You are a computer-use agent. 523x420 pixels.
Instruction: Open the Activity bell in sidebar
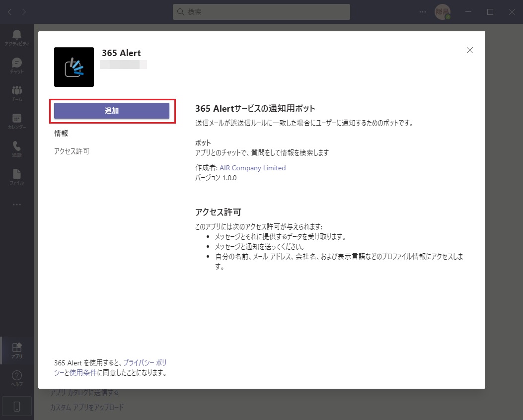(17, 37)
